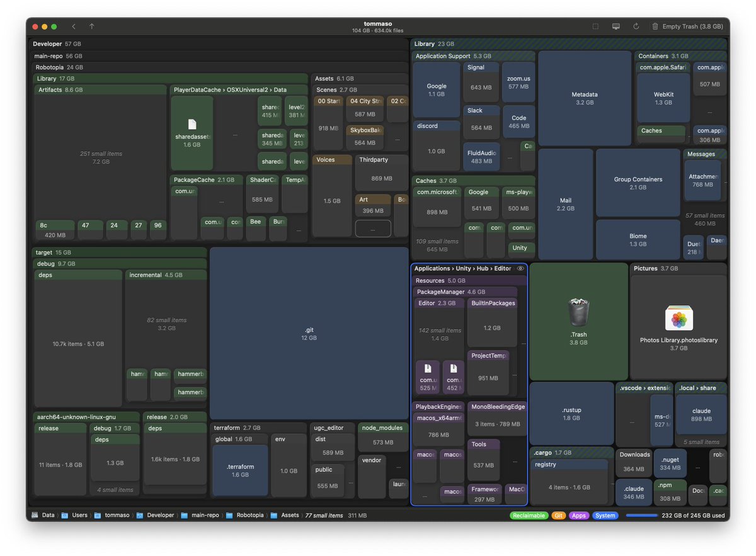The height and width of the screenshot is (556, 756).
Task: Go back with the left arrow button
Action: (x=74, y=26)
